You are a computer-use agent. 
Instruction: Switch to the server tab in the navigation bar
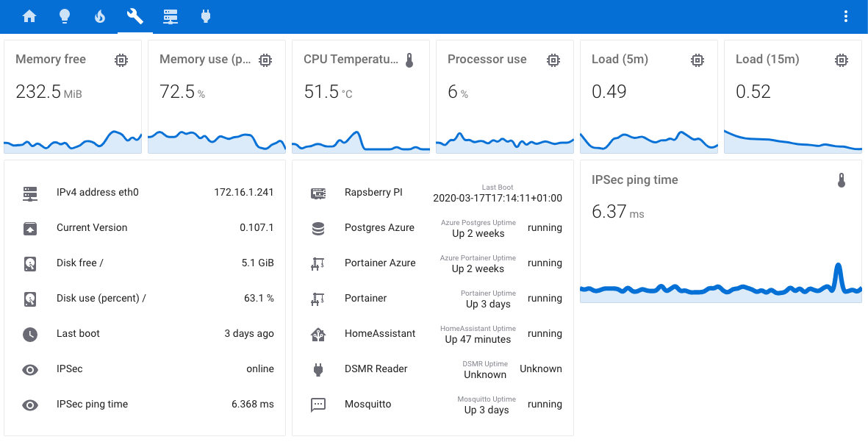[x=171, y=15]
